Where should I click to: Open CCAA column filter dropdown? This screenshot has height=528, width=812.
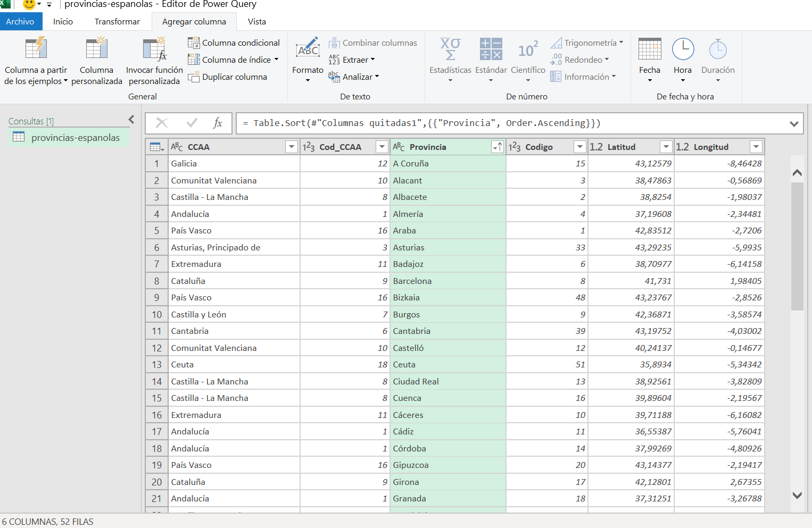click(x=291, y=147)
